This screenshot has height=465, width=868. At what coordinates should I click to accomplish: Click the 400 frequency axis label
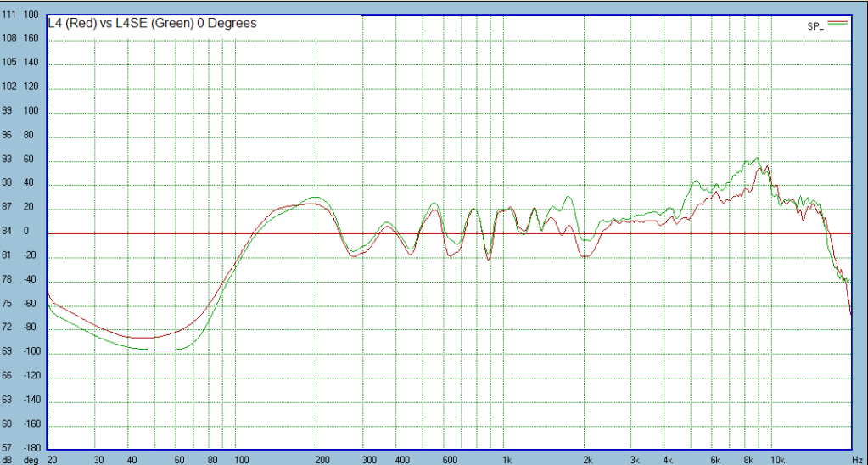click(x=402, y=460)
